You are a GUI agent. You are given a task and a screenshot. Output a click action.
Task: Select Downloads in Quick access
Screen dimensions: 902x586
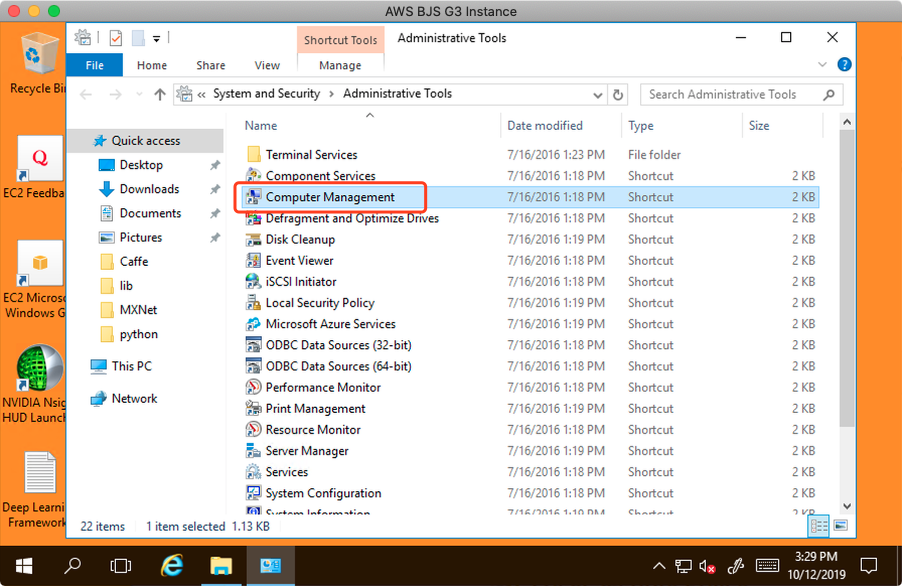coord(149,189)
